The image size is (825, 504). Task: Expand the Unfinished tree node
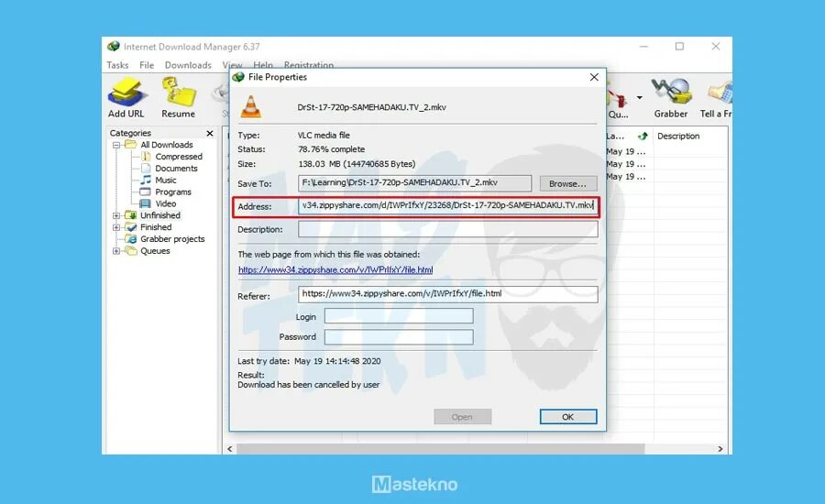click(116, 215)
